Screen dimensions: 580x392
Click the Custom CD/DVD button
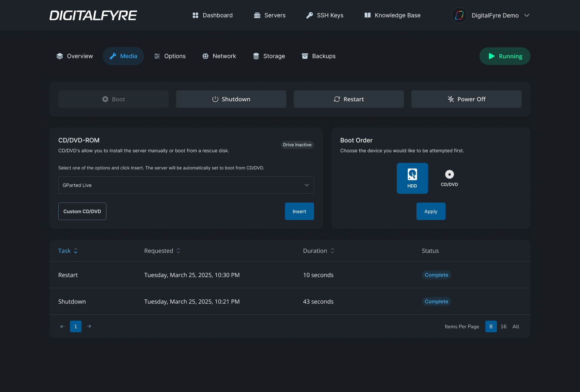(x=82, y=211)
